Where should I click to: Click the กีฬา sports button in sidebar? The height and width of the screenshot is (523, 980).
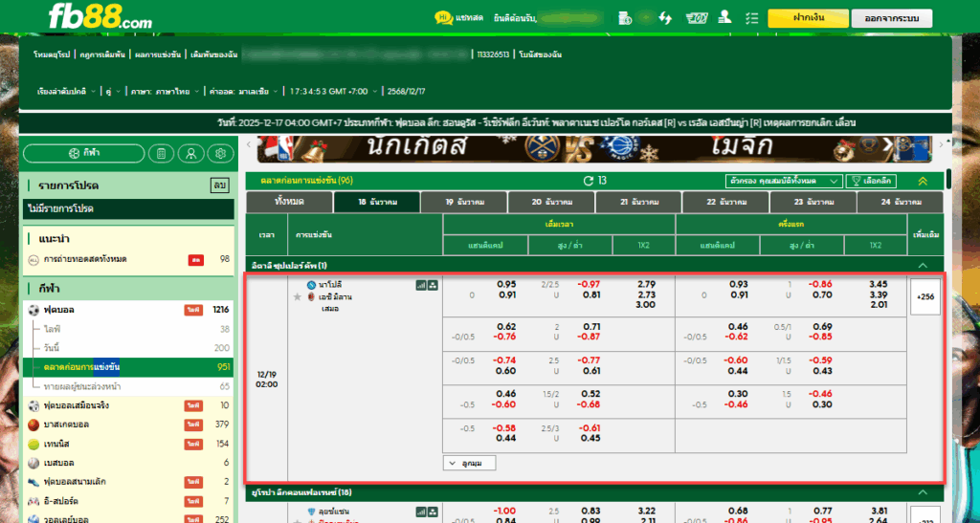(84, 154)
